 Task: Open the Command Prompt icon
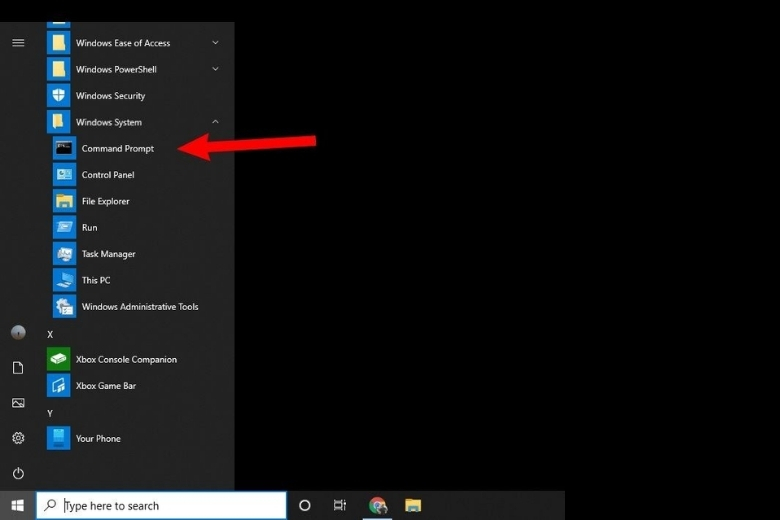[64, 148]
